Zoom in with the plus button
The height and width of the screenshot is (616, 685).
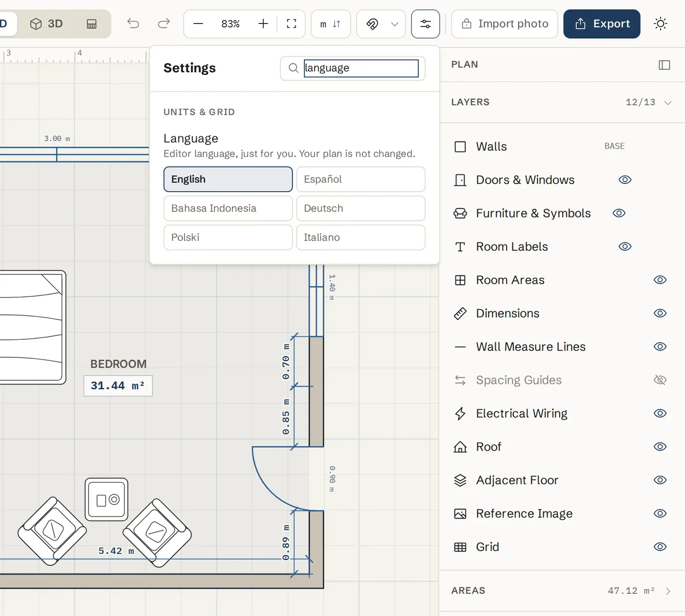[263, 24]
